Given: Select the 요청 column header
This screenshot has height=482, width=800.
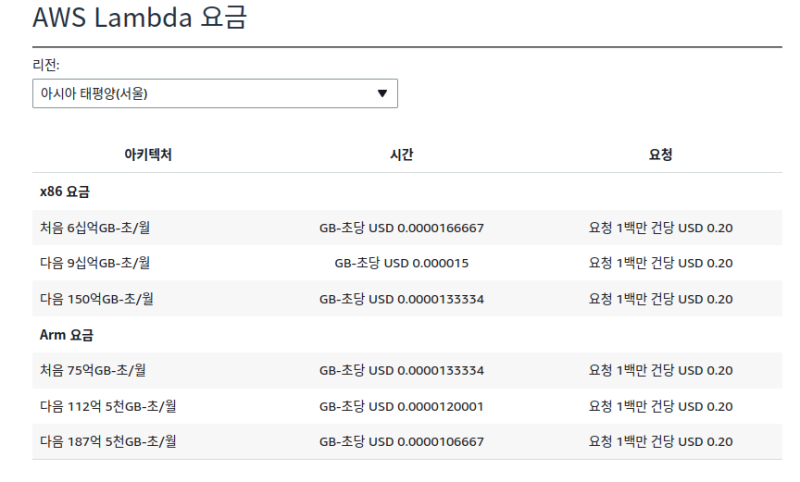Looking at the screenshot, I should pyautogui.click(x=660, y=153).
